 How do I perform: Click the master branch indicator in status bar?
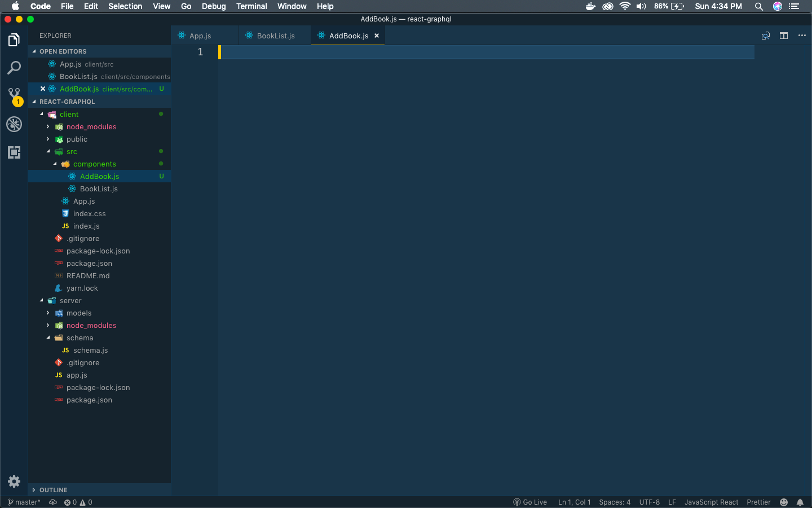click(x=24, y=502)
